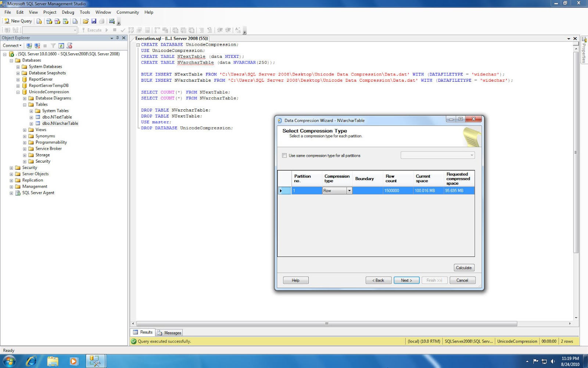
Task: Select the Execution.sql document tab
Action: (172, 38)
